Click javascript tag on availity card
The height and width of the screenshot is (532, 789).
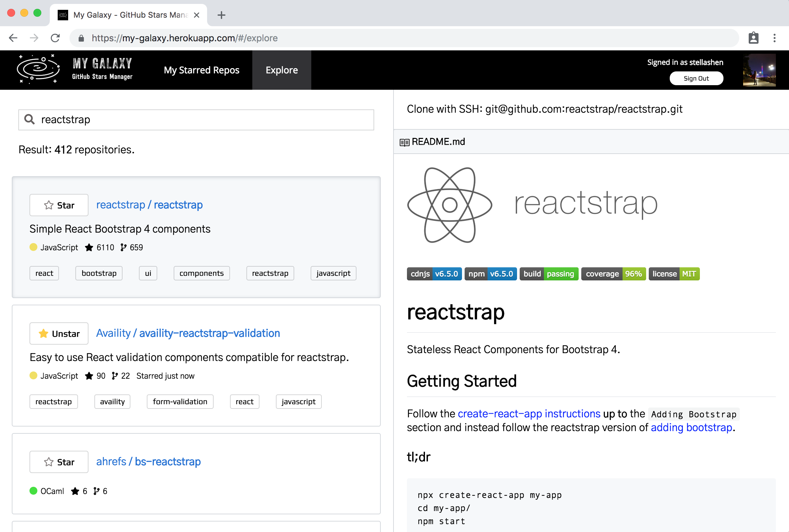click(x=298, y=402)
